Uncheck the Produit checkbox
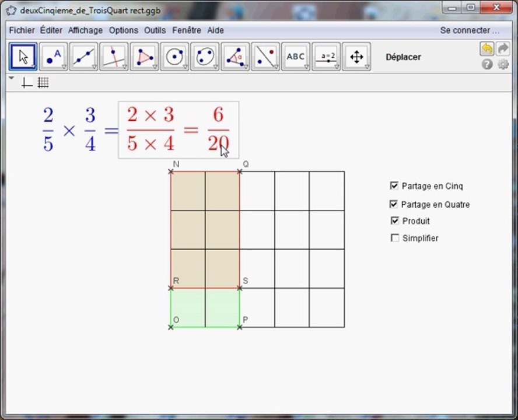This screenshot has height=420, width=518. pyautogui.click(x=395, y=220)
